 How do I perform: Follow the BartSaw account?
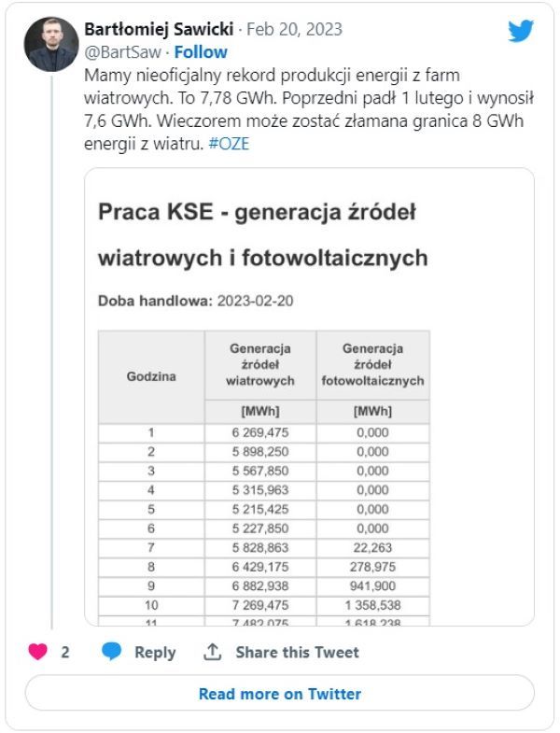(201, 52)
